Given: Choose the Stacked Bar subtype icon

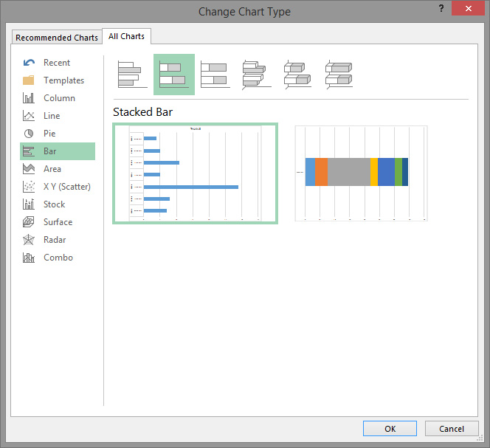Looking at the screenshot, I should [174, 75].
